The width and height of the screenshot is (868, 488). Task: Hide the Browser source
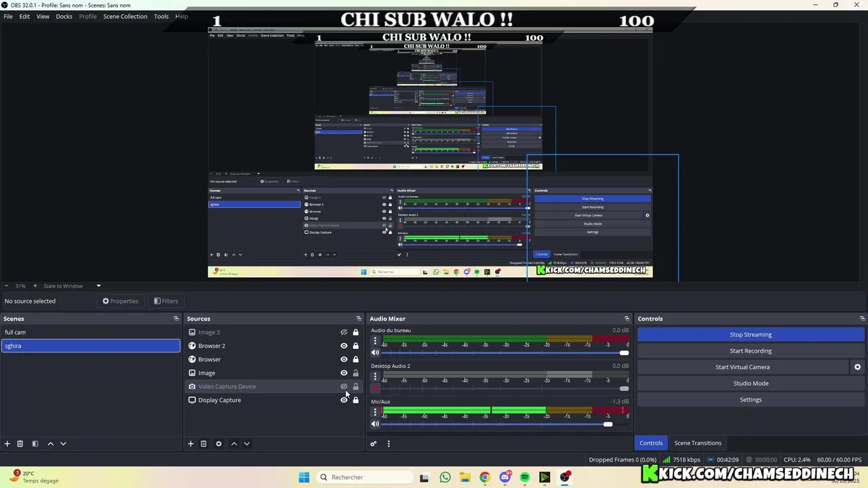pos(344,359)
